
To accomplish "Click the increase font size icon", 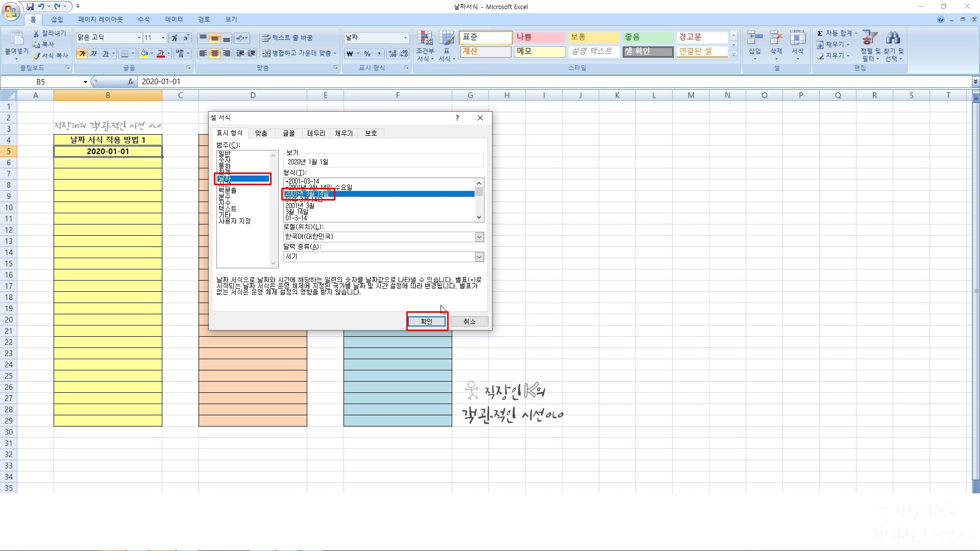I will [175, 38].
